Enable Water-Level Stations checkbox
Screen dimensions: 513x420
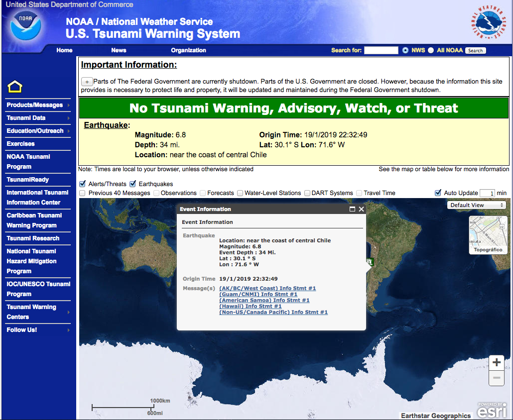tap(240, 193)
